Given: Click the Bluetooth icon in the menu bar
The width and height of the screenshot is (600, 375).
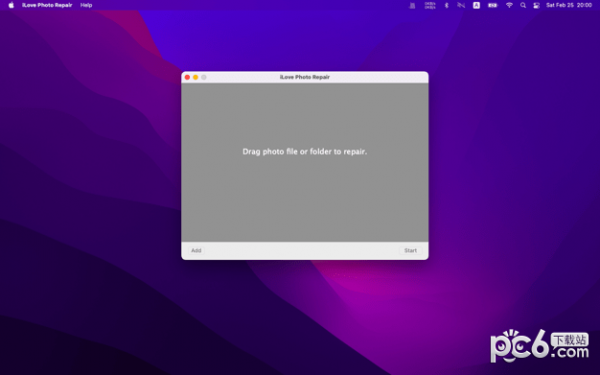Looking at the screenshot, I should 446,5.
